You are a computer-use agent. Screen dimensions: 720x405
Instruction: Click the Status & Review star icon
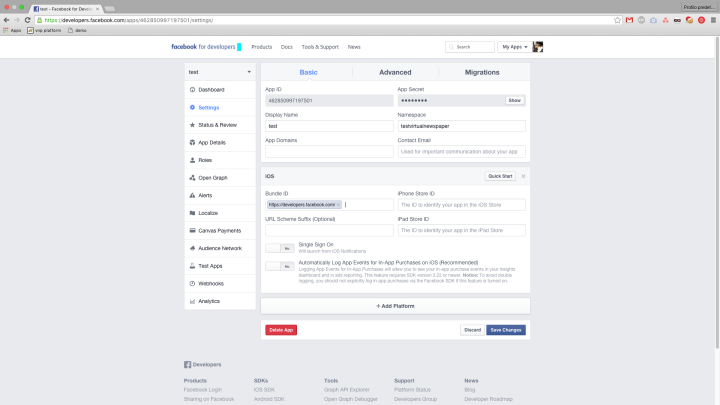[191, 125]
